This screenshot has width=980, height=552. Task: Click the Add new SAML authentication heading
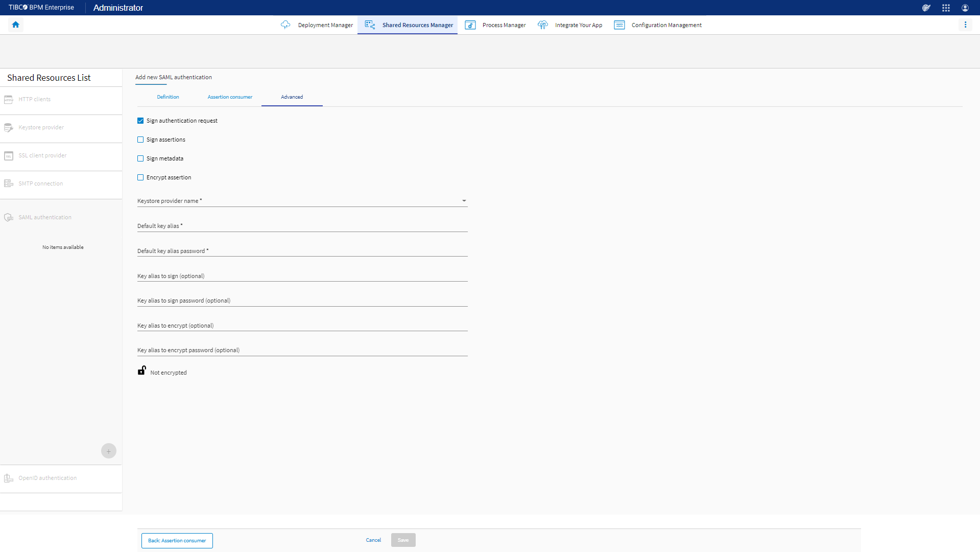pyautogui.click(x=174, y=77)
